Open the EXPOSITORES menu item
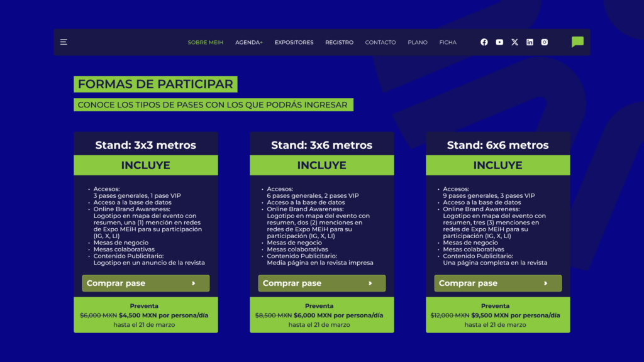 click(294, 43)
